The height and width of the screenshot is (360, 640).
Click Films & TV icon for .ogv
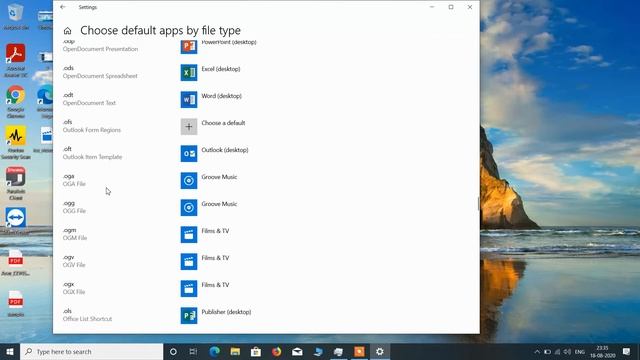tap(189, 261)
